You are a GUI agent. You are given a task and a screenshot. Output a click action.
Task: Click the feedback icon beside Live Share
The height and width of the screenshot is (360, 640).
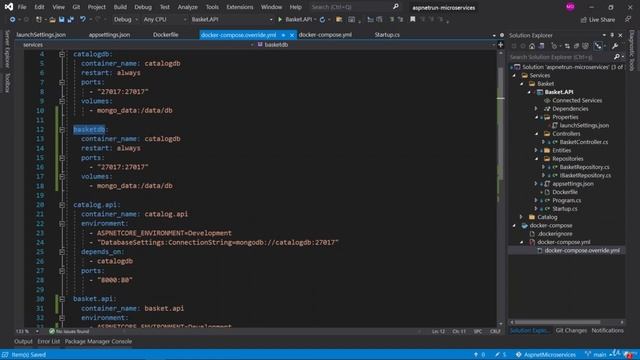(x=628, y=20)
